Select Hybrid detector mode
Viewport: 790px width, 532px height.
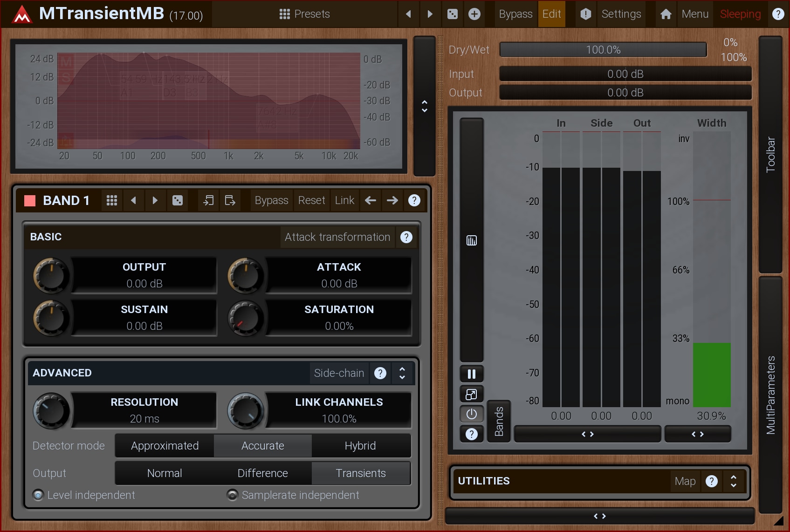[360, 446]
